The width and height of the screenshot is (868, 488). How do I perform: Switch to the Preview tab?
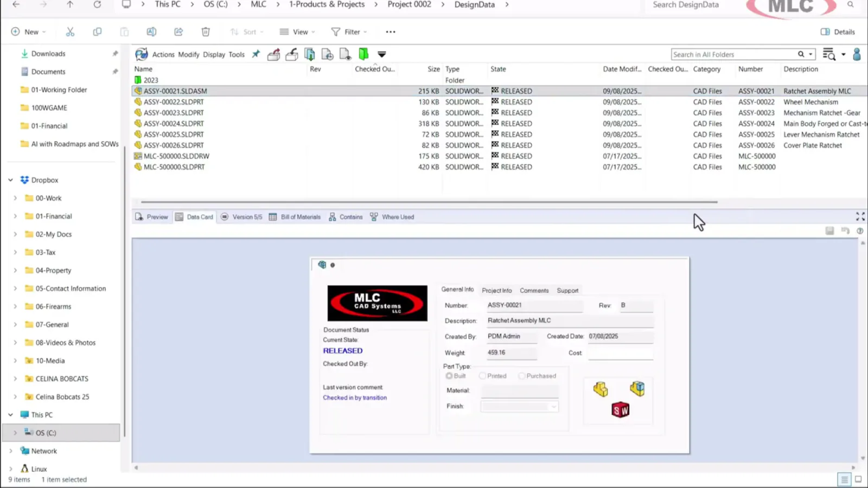coord(152,217)
